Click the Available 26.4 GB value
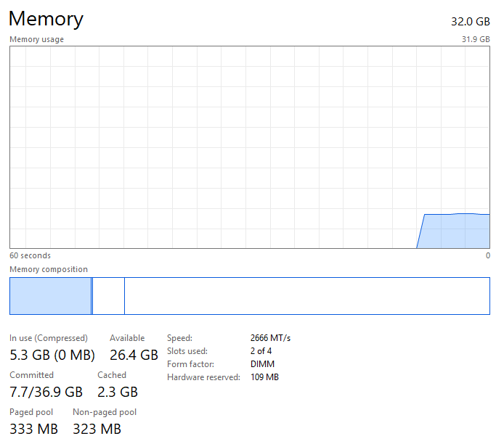The height and width of the screenshot is (444, 504). [x=134, y=355]
